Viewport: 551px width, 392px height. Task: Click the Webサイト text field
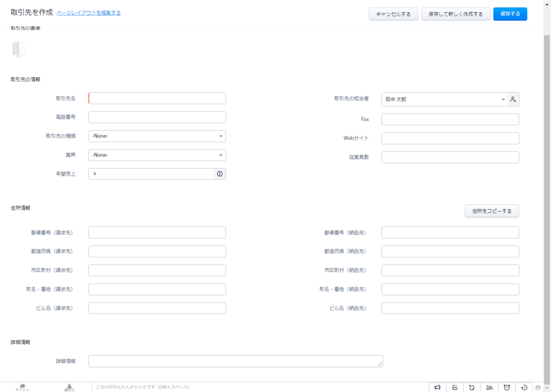pos(450,138)
